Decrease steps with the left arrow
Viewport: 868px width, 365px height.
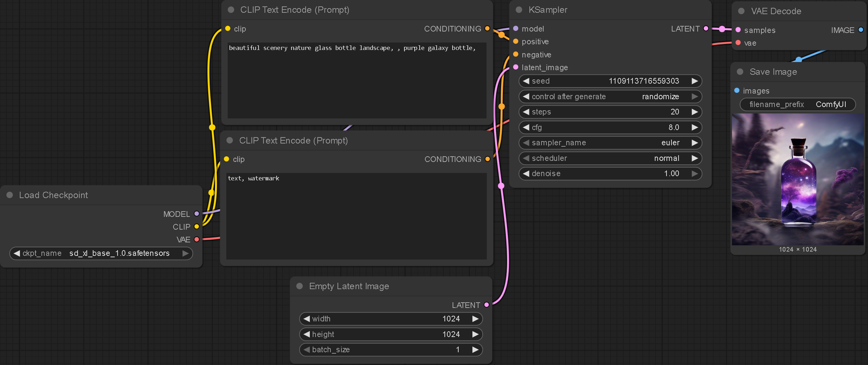(x=526, y=112)
